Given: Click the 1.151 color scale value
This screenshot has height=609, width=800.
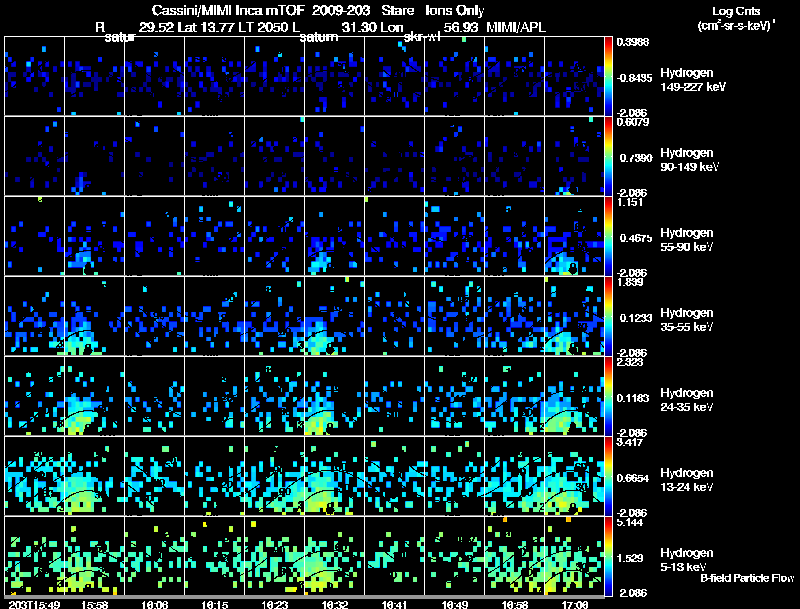Looking at the screenshot, I should [630, 202].
